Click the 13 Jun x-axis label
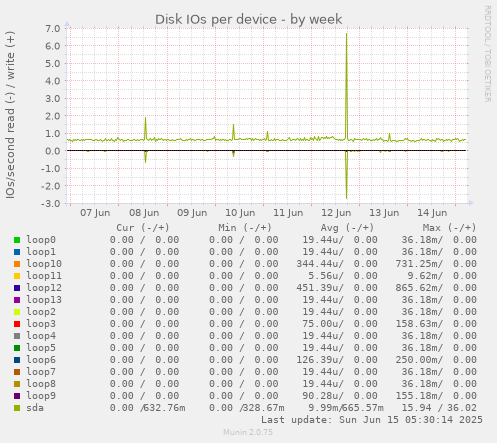This screenshot has height=443, width=497. click(x=384, y=213)
